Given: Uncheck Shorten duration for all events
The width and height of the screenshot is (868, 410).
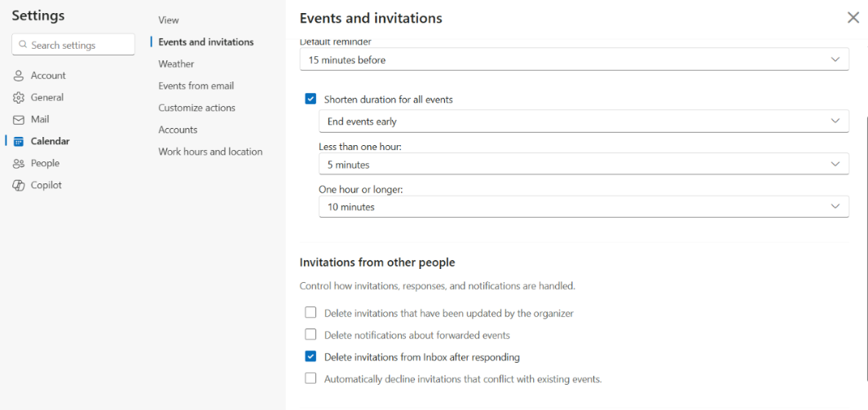Looking at the screenshot, I should [x=311, y=99].
